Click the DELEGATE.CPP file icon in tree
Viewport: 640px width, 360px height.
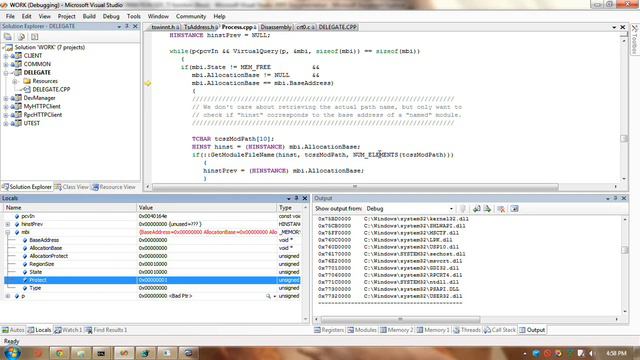point(27,89)
